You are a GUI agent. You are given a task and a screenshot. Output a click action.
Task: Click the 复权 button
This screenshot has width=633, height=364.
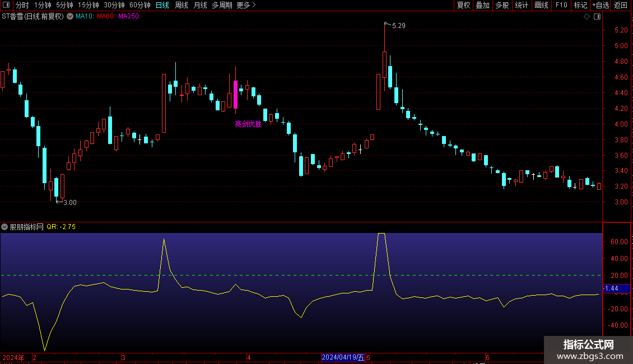click(x=463, y=5)
